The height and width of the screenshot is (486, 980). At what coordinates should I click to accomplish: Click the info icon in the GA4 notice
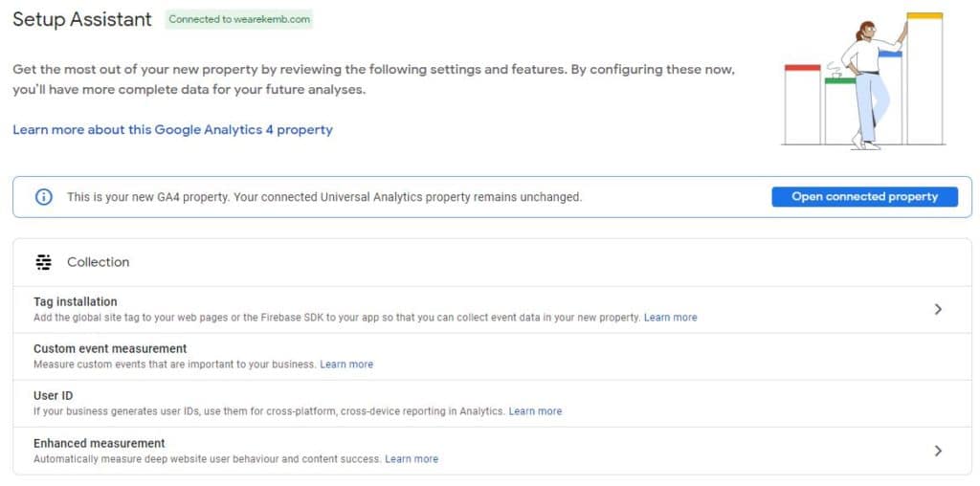click(43, 197)
